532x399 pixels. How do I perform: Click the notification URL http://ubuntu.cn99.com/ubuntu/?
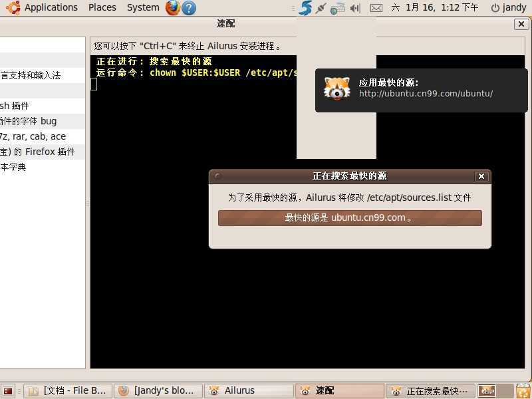426,94
